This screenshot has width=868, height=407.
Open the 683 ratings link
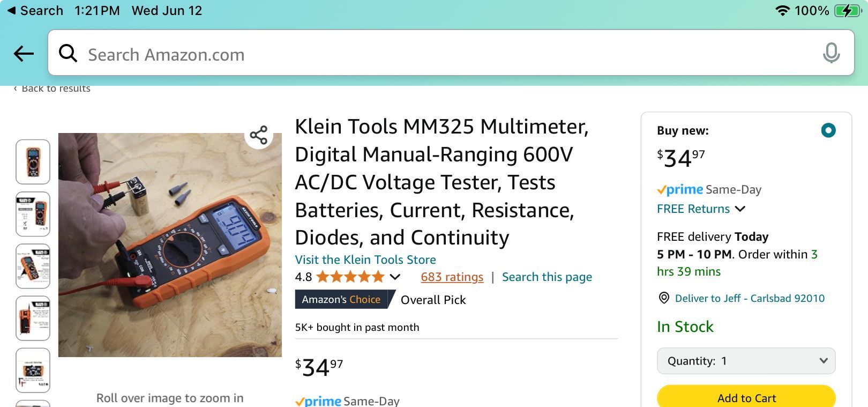click(x=452, y=277)
